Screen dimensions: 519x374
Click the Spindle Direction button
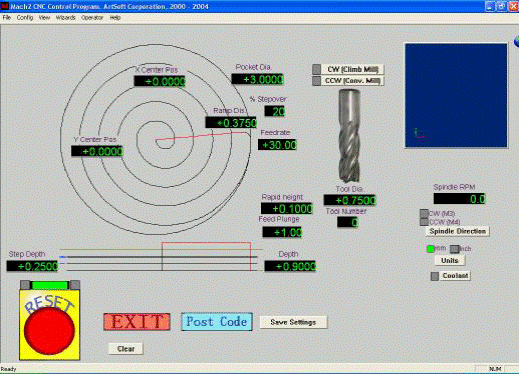457,231
